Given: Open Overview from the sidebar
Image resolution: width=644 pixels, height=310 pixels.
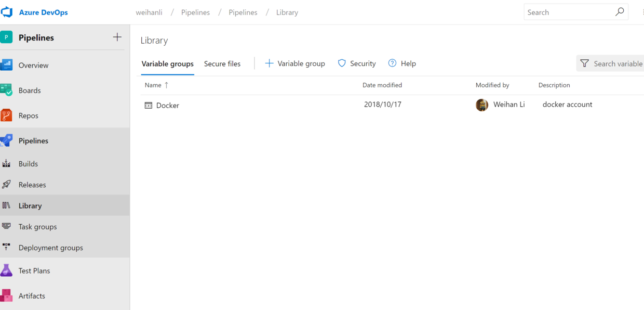Looking at the screenshot, I should pos(33,66).
